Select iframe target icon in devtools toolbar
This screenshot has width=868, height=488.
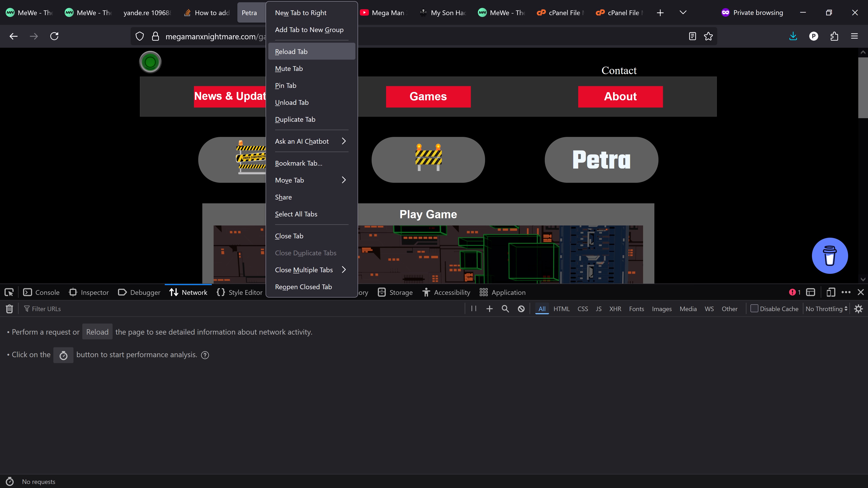coord(810,292)
